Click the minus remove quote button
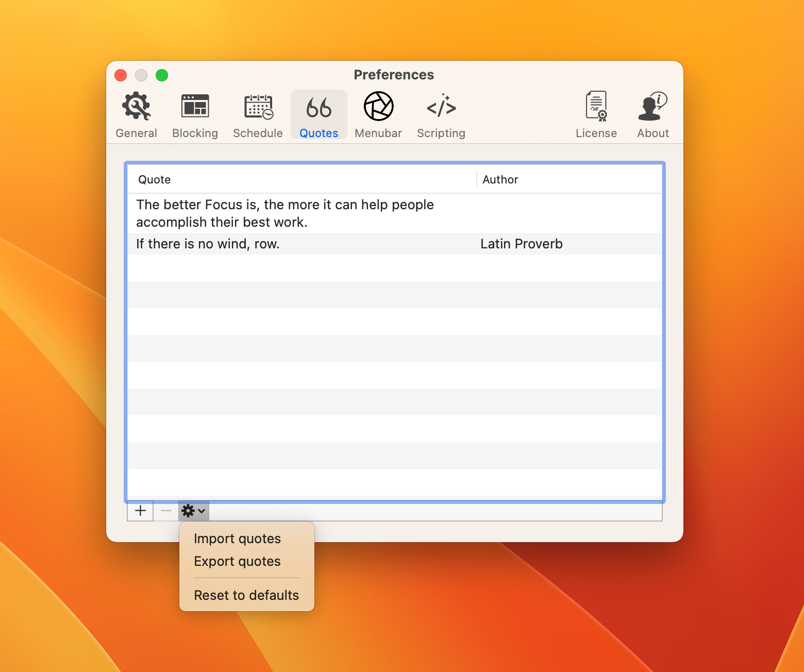This screenshot has height=672, width=804. [x=166, y=511]
